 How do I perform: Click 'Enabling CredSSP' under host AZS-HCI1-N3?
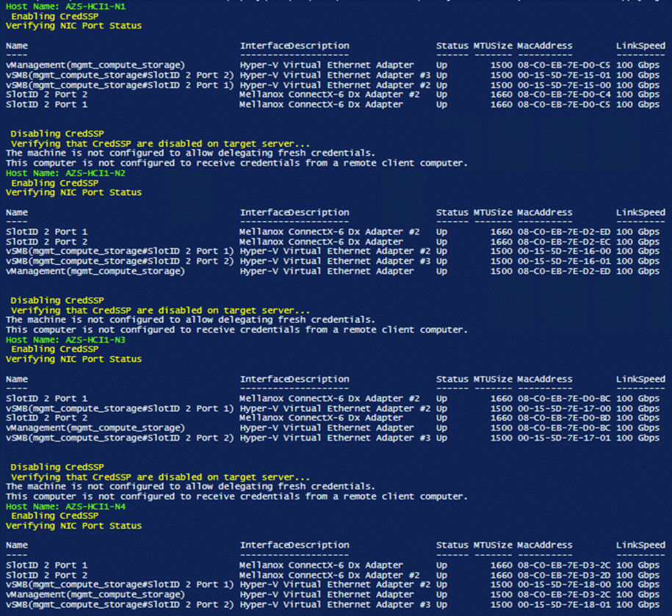(x=55, y=349)
